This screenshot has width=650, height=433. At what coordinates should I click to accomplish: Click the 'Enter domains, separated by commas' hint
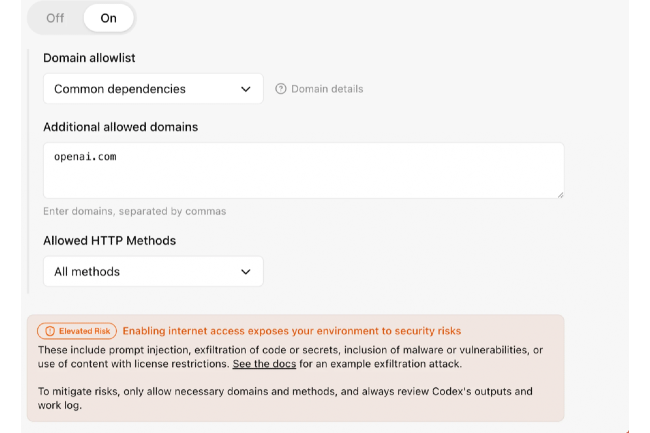click(x=134, y=211)
